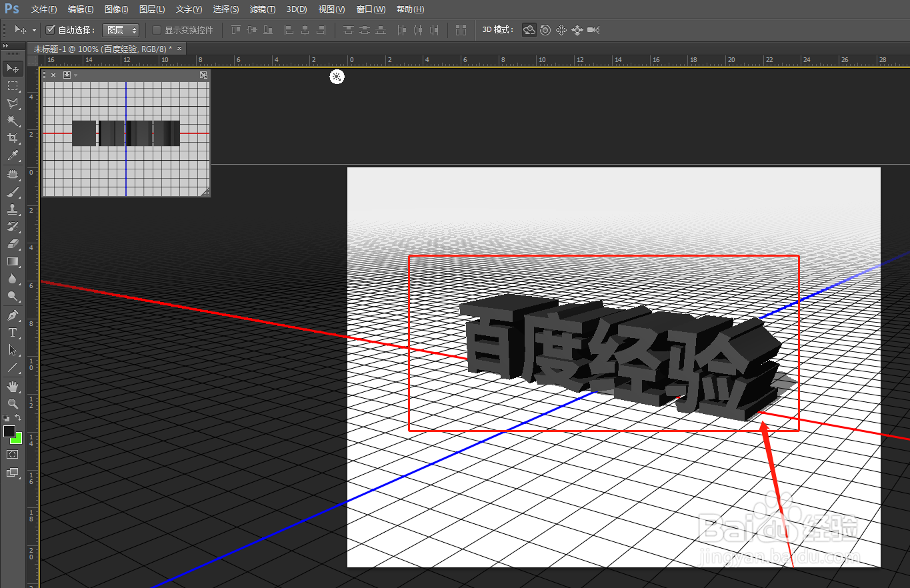Select the Clone Stamp tool
Screen dimensions: 910x588
click(x=13, y=210)
